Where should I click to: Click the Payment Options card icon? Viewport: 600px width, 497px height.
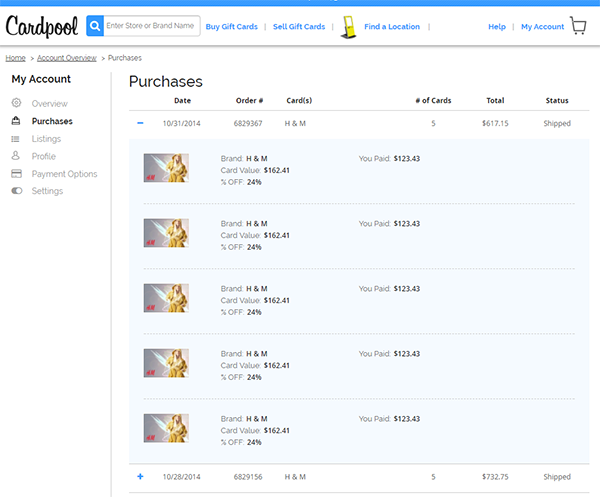pos(16,174)
